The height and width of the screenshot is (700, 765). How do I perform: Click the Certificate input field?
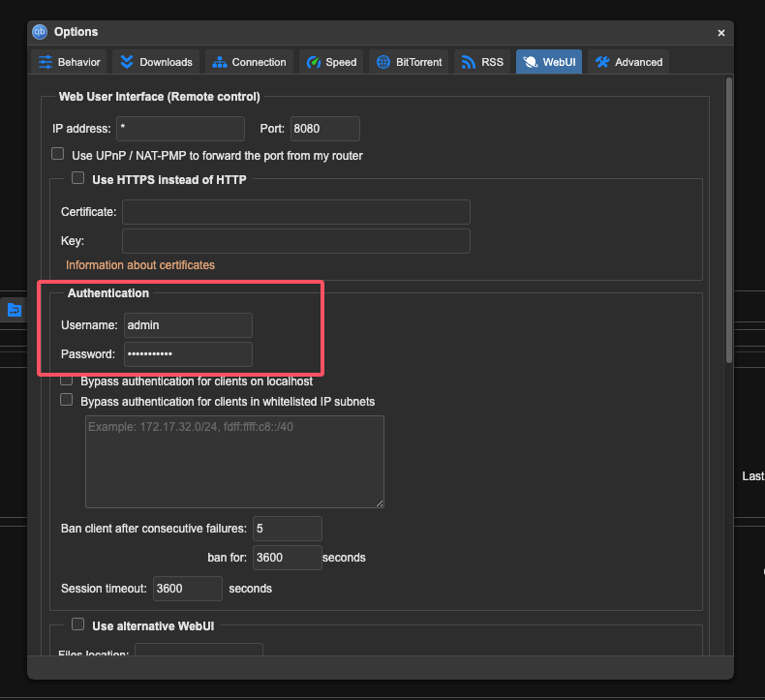[296, 212]
